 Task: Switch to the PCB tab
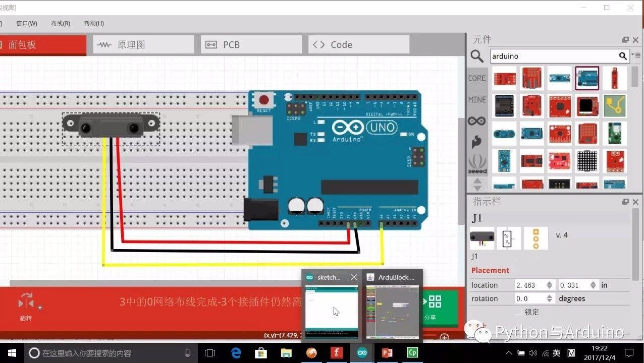coord(251,45)
